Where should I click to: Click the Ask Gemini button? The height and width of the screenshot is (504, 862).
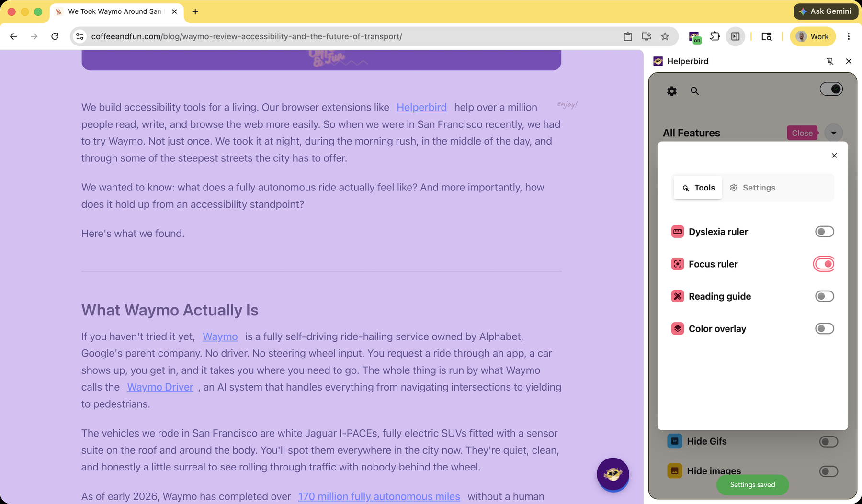coord(826,11)
